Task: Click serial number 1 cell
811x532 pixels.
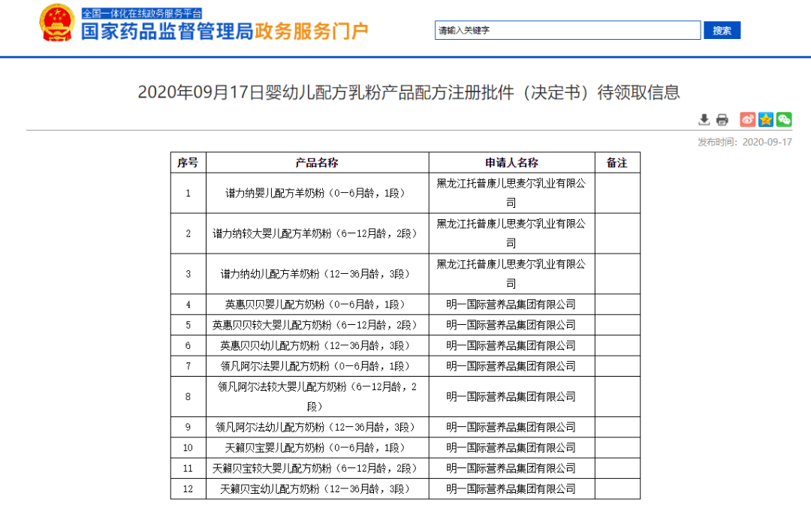Action: pos(188,194)
